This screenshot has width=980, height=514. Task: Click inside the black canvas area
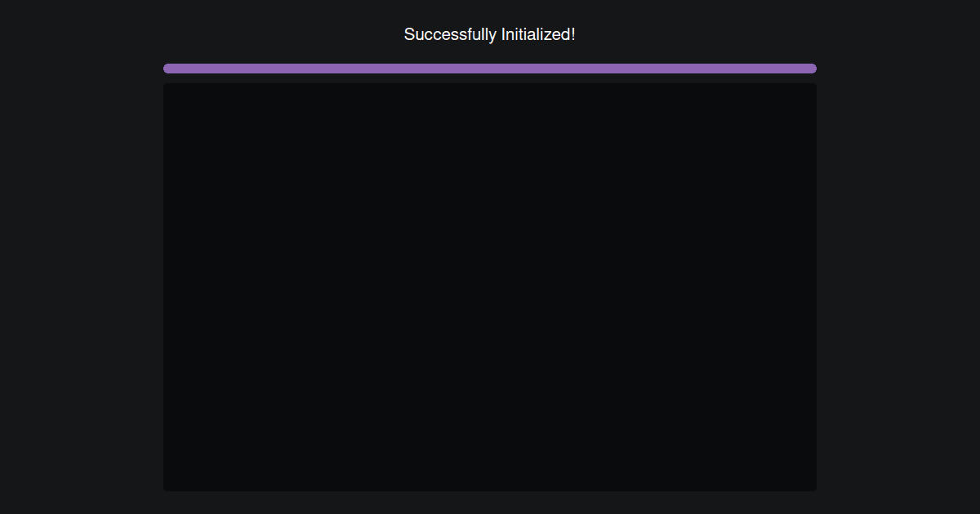(490, 287)
